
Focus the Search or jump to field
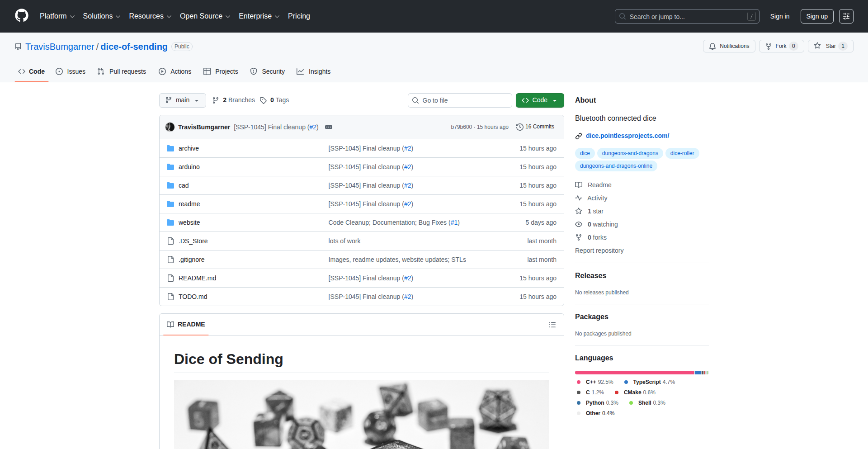pos(687,16)
